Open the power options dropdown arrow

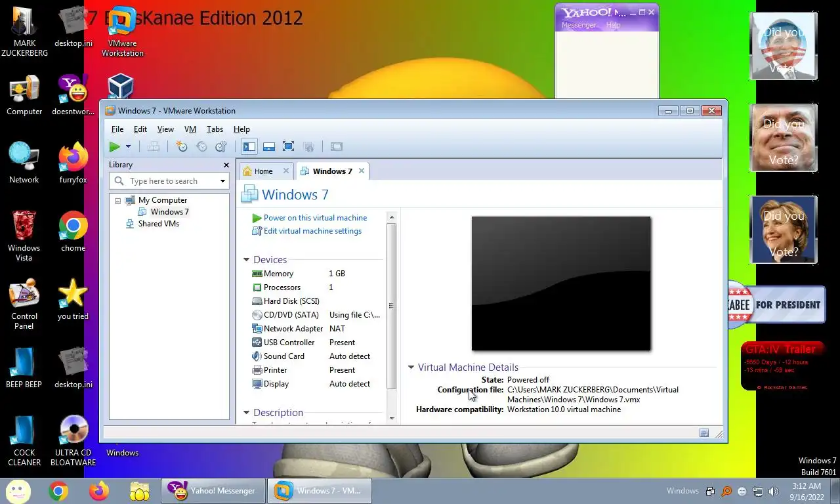(129, 146)
